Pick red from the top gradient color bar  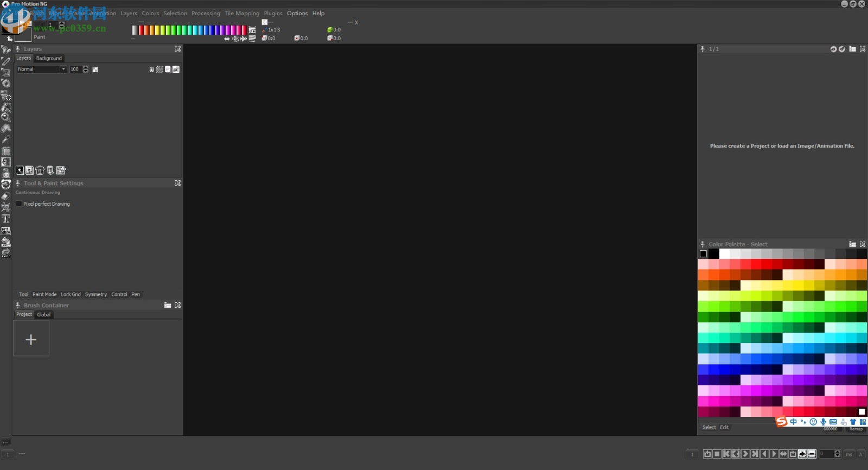click(141, 30)
